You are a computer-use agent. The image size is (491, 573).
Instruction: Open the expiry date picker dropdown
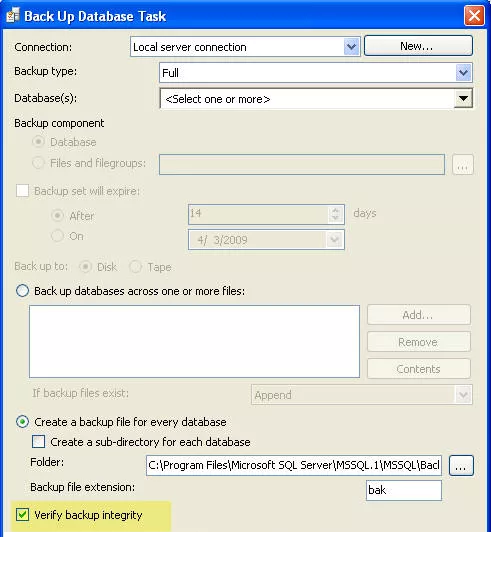pos(334,240)
